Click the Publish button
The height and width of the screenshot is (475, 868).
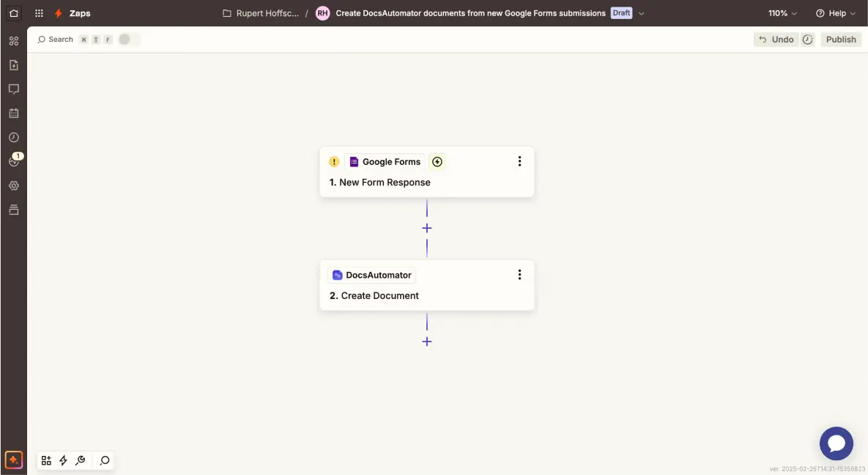click(x=840, y=40)
